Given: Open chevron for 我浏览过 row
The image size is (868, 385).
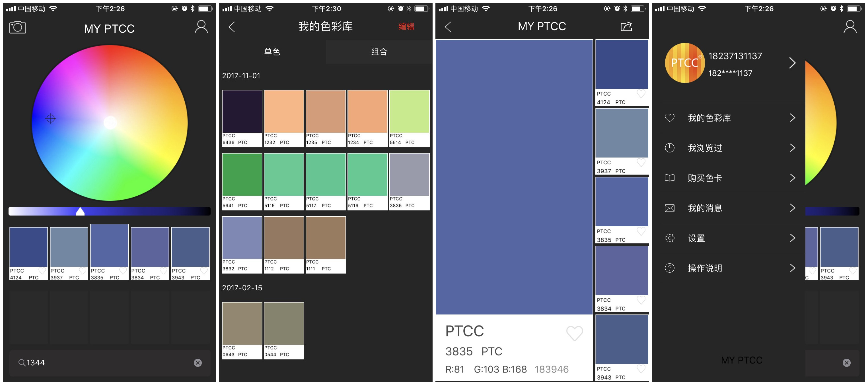Looking at the screenshot, I should pyautogui.click(x=792, y=148).
